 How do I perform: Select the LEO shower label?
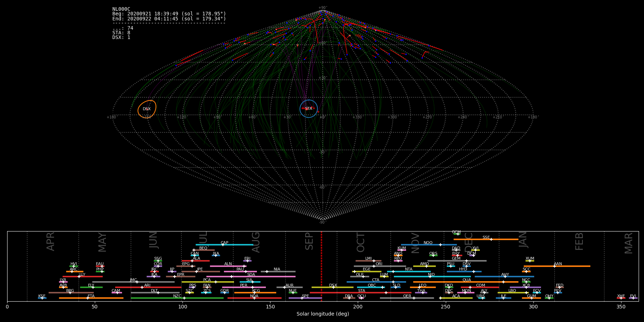tap(423, 286)
